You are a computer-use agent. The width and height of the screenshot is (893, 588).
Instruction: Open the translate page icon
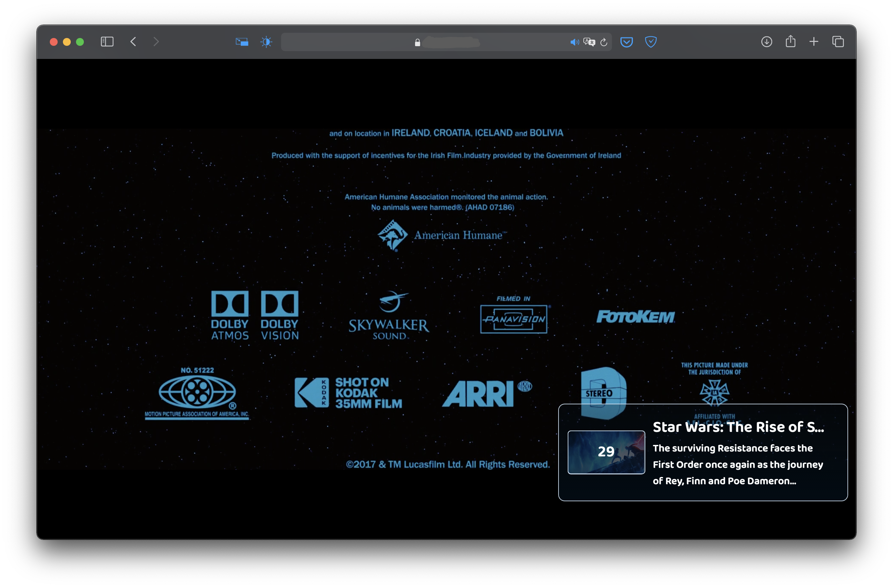point(589,42)
